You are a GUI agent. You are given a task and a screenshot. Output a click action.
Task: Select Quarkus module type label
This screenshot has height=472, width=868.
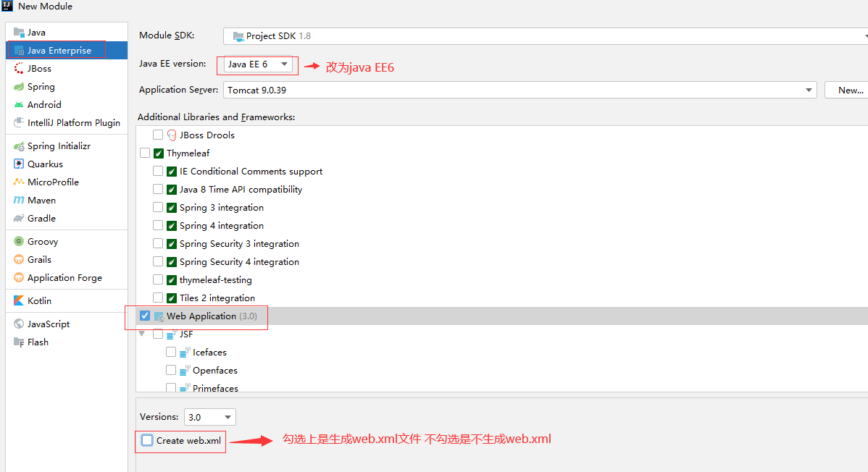coord(46,164)
